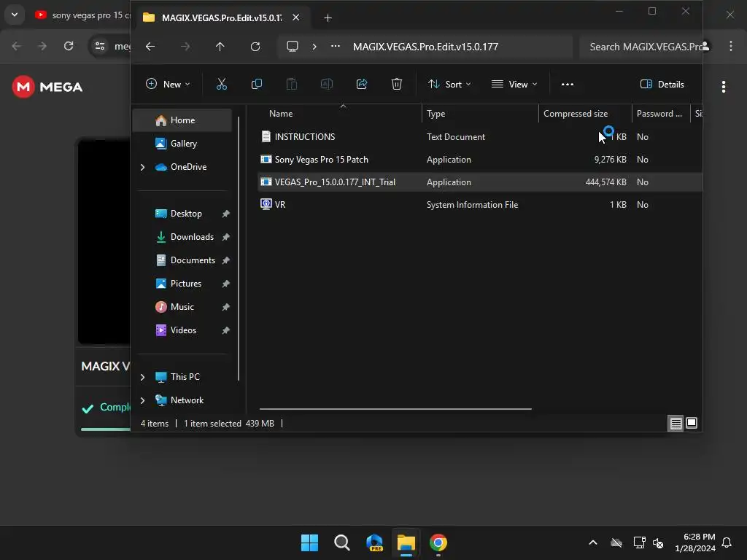Go back with Explorer back arrow
747x560 pixels.
pos(150,46)
